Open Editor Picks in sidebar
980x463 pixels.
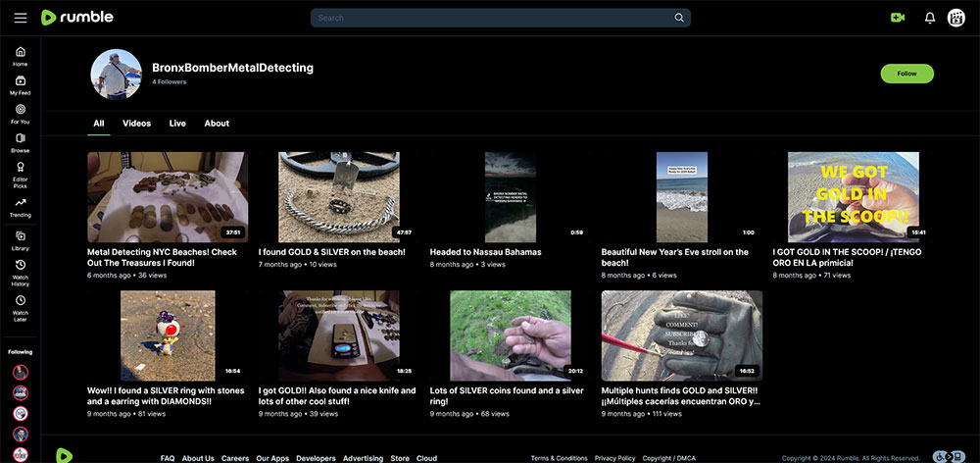click(21, 175)
